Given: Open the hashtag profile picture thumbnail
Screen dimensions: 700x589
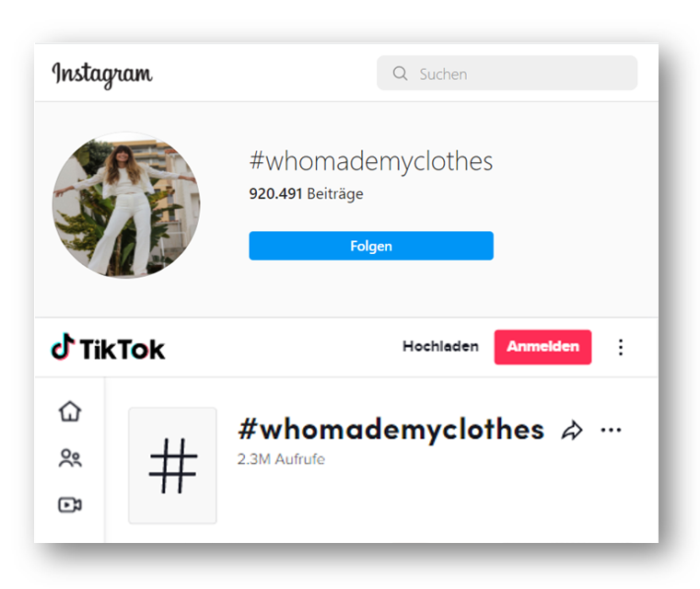Looking at the screenshot, I should [126, 205].
